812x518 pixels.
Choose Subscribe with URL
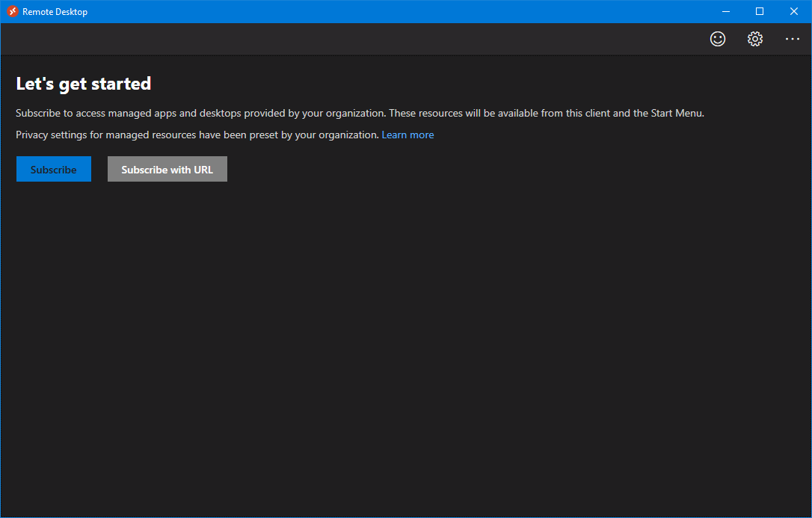tap(167, 169)
